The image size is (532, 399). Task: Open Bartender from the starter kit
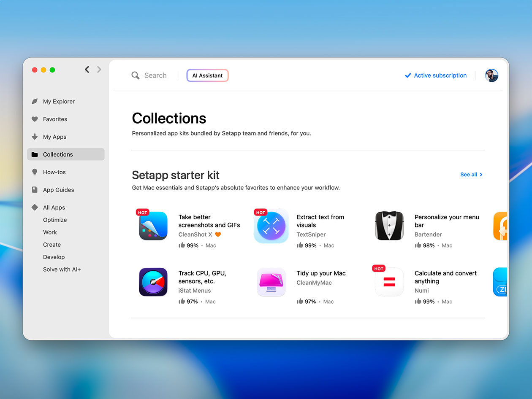click(389, 226)
